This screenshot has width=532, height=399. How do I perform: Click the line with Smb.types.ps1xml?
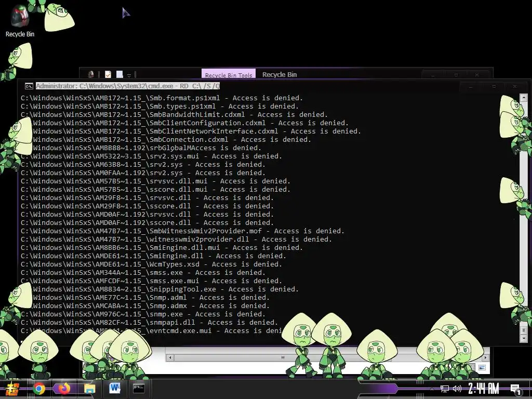[x=159, y=106]
